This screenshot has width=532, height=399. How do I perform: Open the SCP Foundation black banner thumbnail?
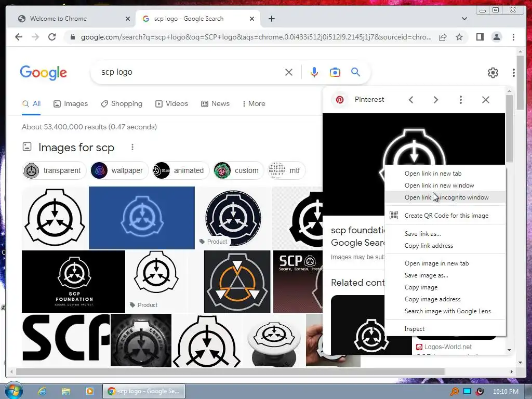click(73, 281)
